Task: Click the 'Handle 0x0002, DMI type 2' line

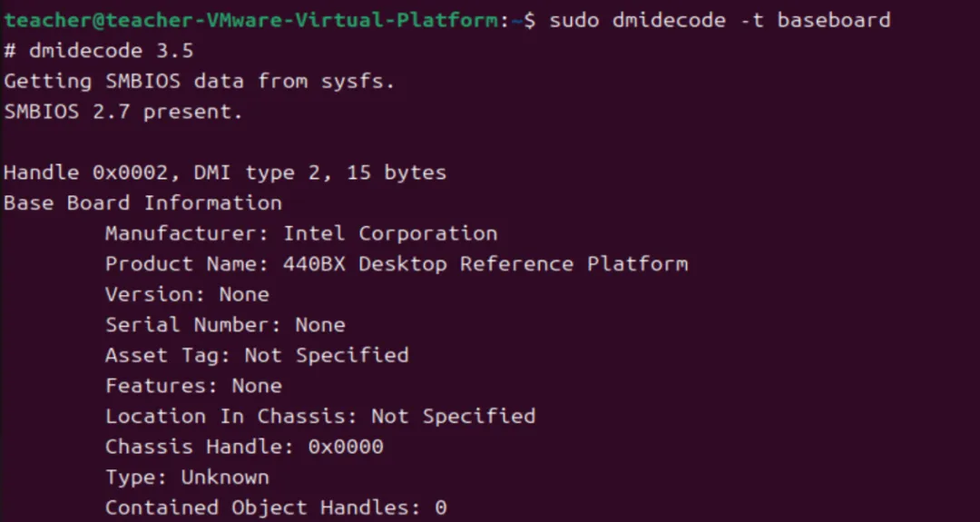Action: tap(225, 173)
